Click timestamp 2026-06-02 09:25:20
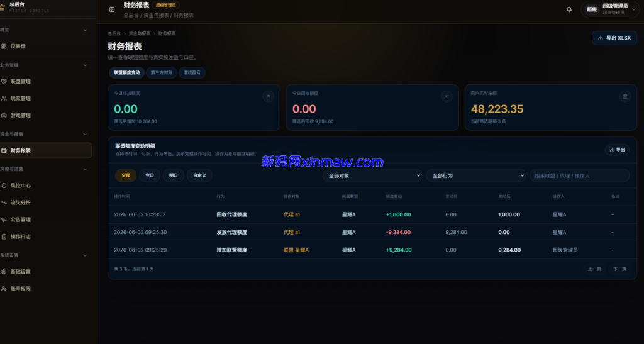 point(140,250)
